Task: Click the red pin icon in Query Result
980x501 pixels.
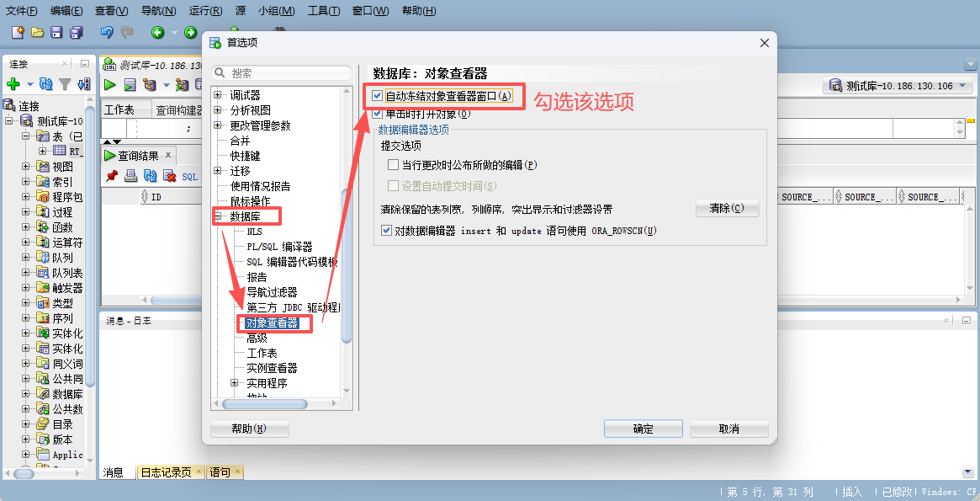Action: pos(112,176)
